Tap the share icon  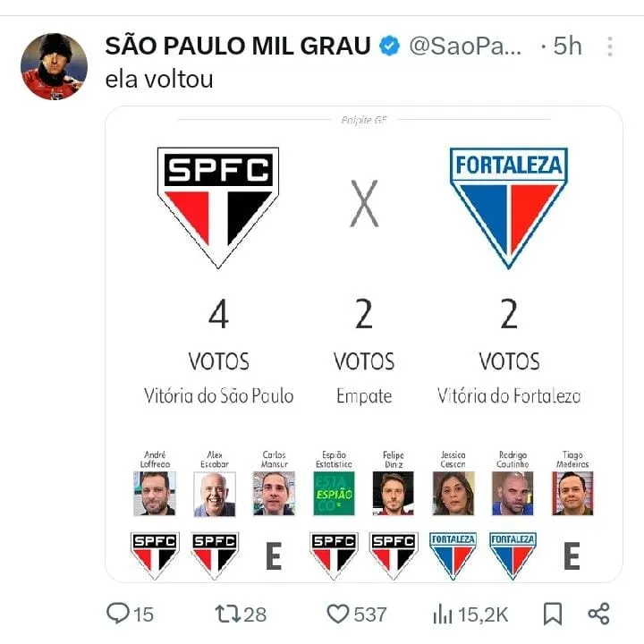coord(598,614)
